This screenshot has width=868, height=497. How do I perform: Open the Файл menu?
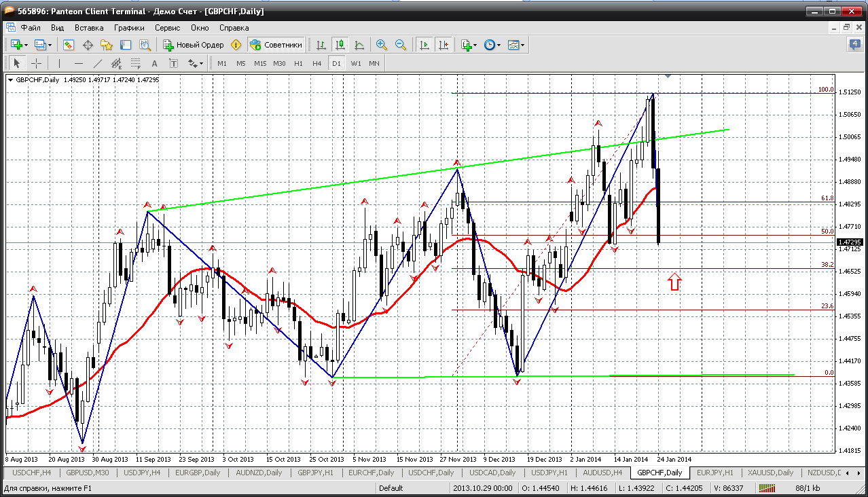click(31, 28)
